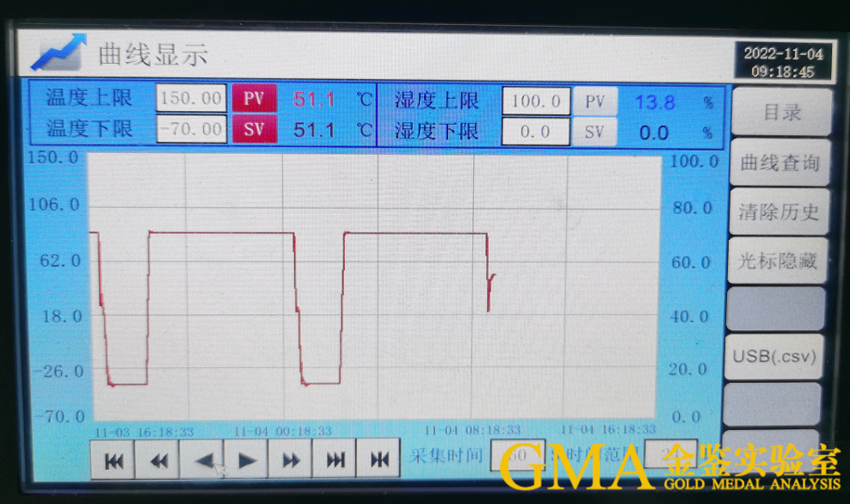Image resolution: width=850 pixels, height=504 pixels.
Task: Select the 温度下限 field showing -70.00
Action: [191, 129]
